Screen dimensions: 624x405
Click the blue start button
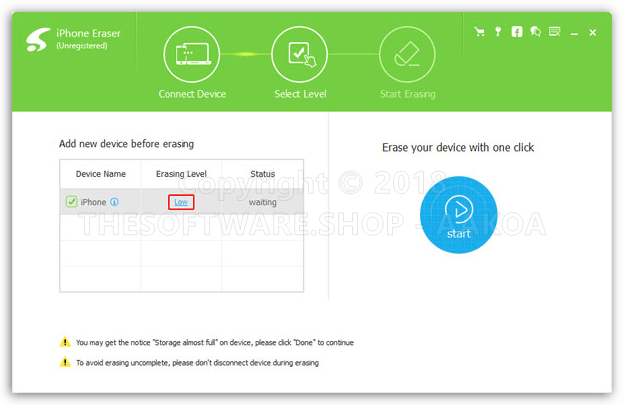tap(458, 215)
